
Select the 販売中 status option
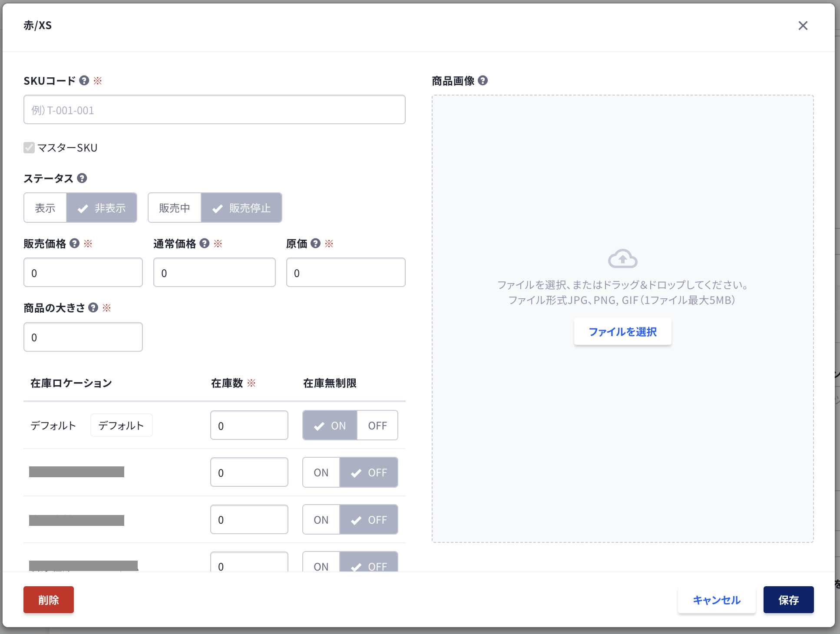click(x=175, y=208)
